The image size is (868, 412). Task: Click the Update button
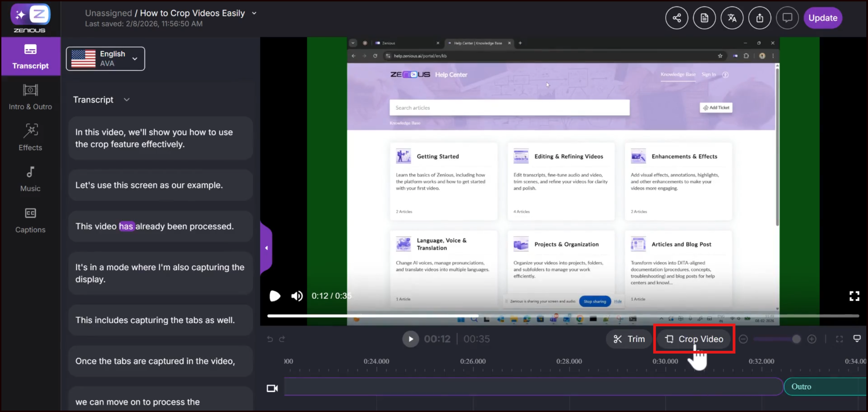pyautogui.click(x=822, y=18)
